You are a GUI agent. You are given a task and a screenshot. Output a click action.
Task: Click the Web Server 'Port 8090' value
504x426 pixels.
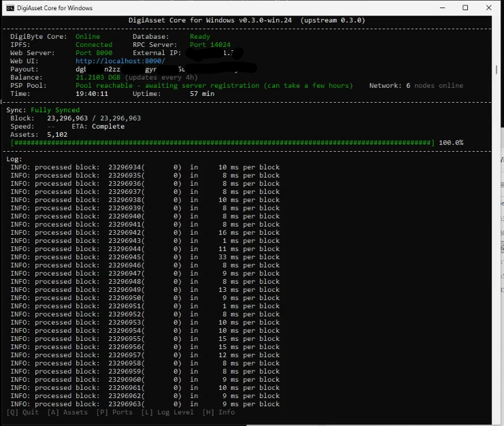coord(94,53)
